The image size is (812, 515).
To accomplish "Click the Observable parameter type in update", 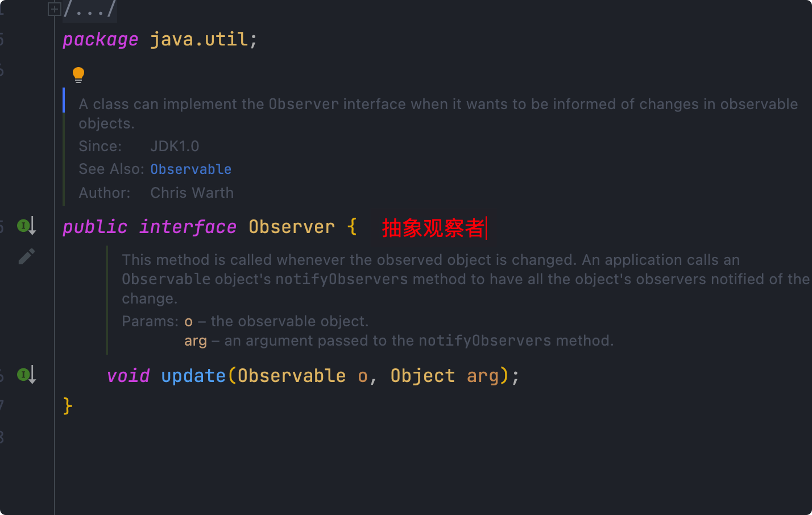I will [x=291, y=376].
